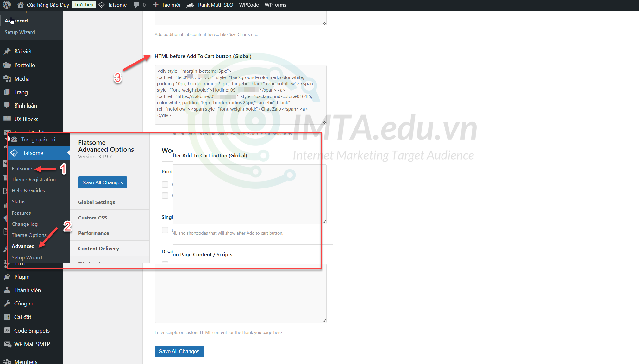Toggle the Singl section checkbox
Image resolution: width=639 pixels, height=364 pixels.
click(x=166, y=230)
